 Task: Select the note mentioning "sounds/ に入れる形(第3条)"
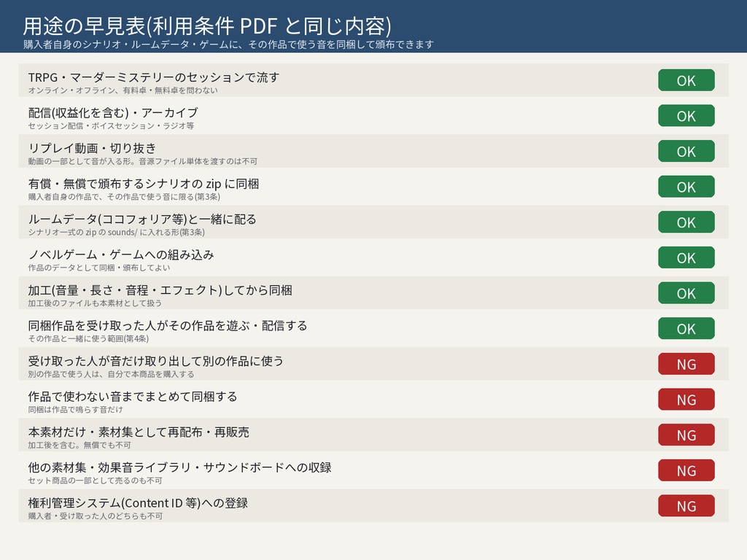click(116, 232)
